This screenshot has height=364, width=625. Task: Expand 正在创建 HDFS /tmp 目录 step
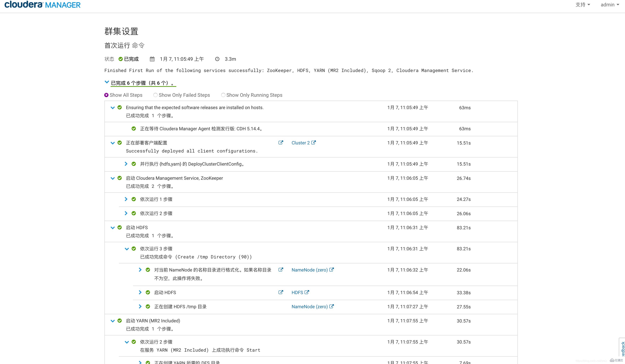[x=140, y=306]
